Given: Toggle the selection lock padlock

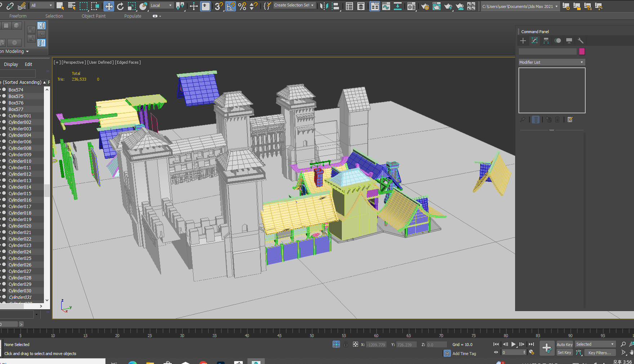Looking at the screenshot, I should pos(346,345).
